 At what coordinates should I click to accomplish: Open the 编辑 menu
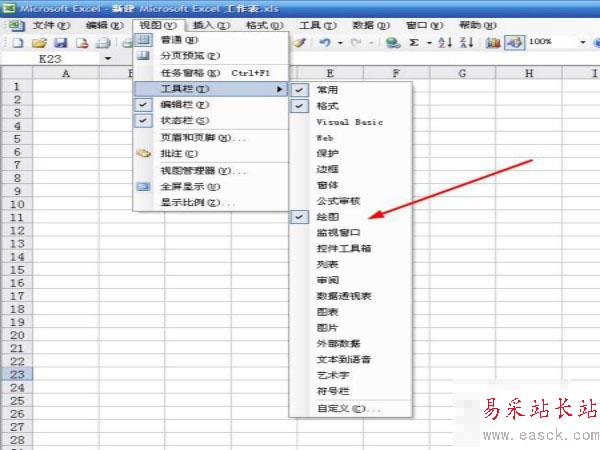click(104, 26)
